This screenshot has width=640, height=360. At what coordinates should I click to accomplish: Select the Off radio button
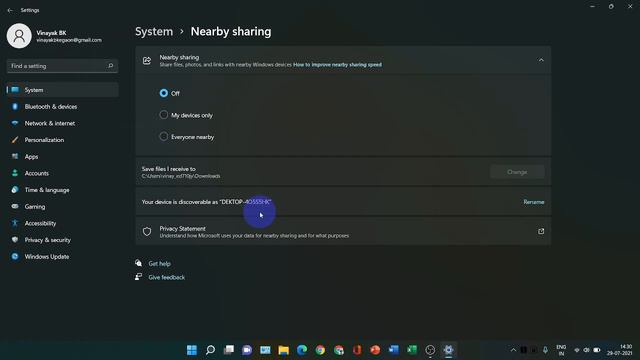click(x=164, y=93)
